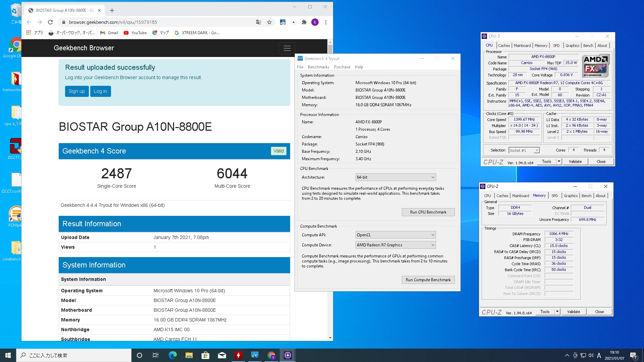Open Purchase menu in Geekbench 4 Tryout
The image size is (644, 362).
(342, 67)
